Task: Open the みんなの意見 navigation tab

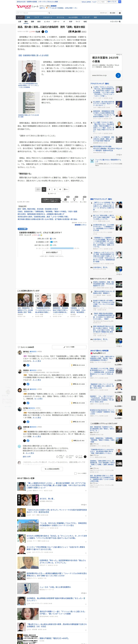Action: click(73, 17)
